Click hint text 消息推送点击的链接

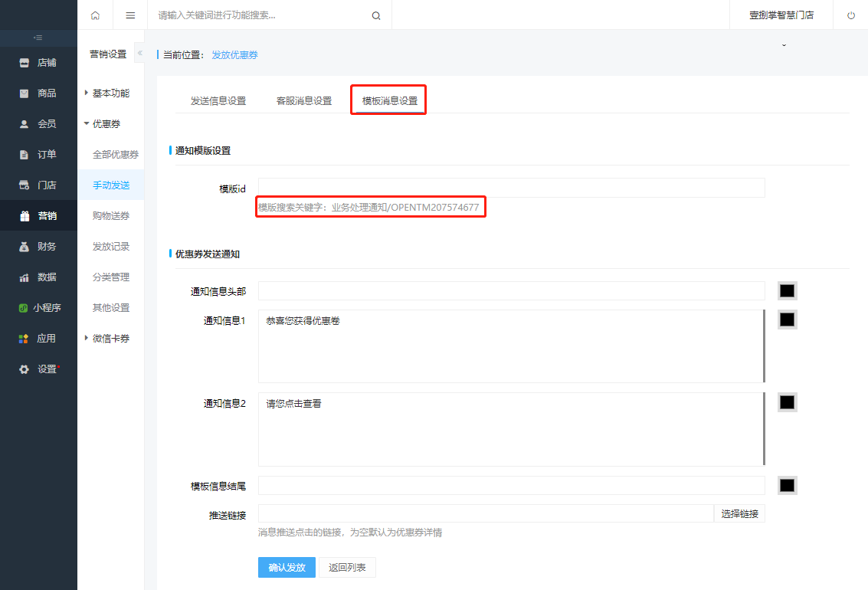(x=350, y=533)
